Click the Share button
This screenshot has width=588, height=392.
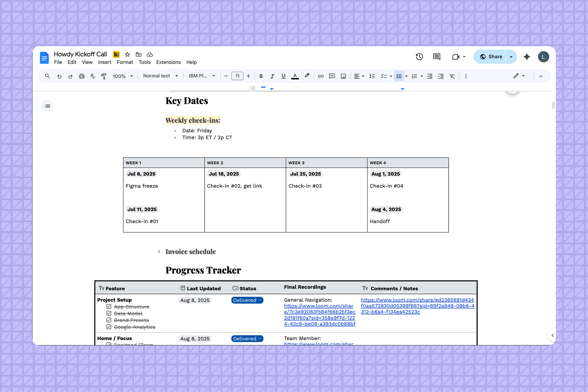point(491,57)
